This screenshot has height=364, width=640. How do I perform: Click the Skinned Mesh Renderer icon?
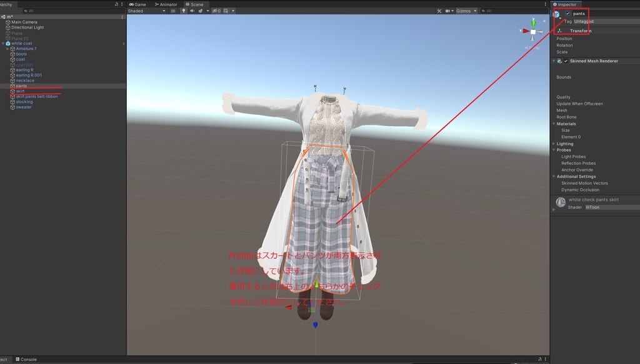pyautogui.click(x=559, y=61)
